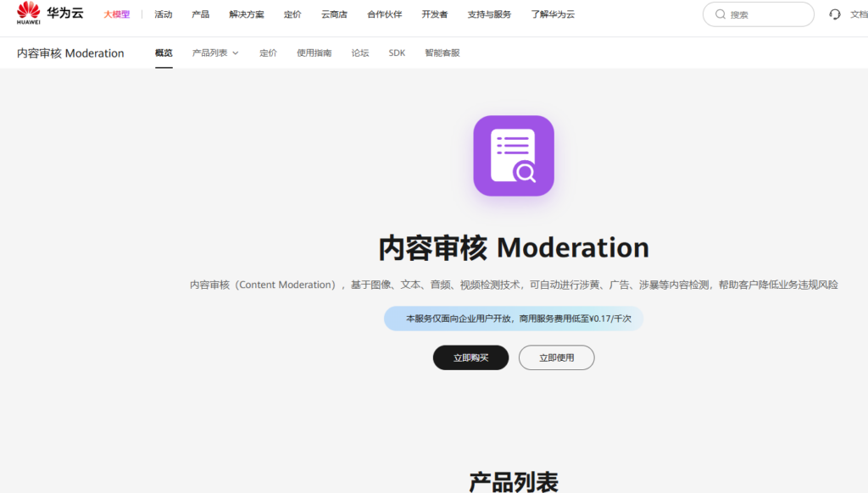Expand the 产品列表 dropdown chevron

tap(236, 53)
